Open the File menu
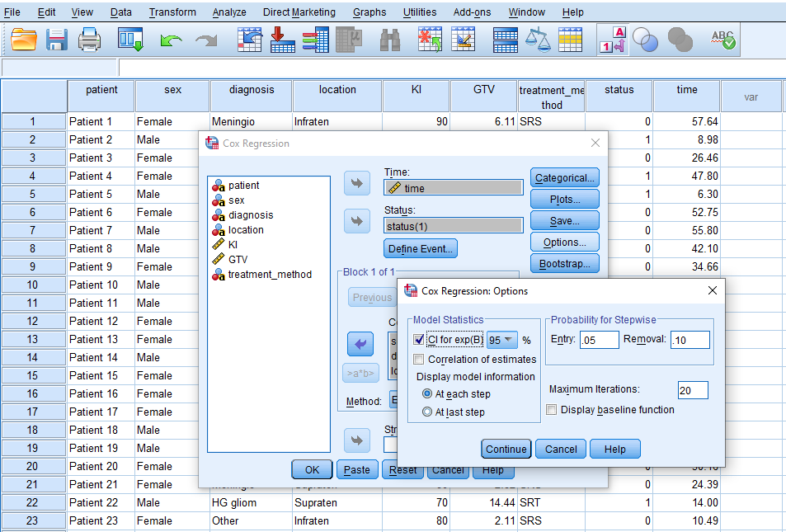Viewport: 786px width, 532px height. [12, 12]
